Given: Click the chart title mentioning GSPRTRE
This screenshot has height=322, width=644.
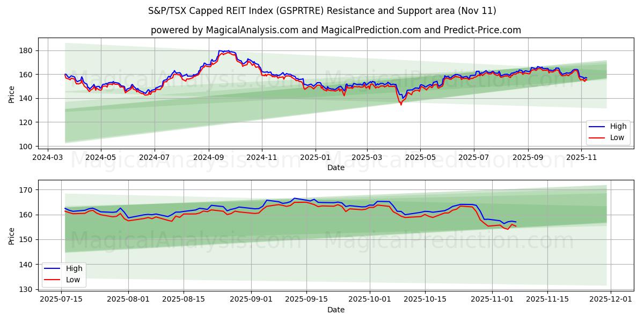Looking at the screenshot, I should [322, 9].
